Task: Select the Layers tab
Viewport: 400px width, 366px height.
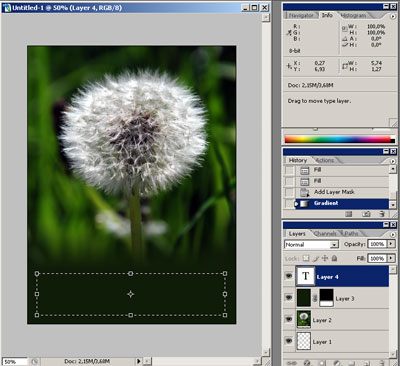Action: [x=297, y=234]
